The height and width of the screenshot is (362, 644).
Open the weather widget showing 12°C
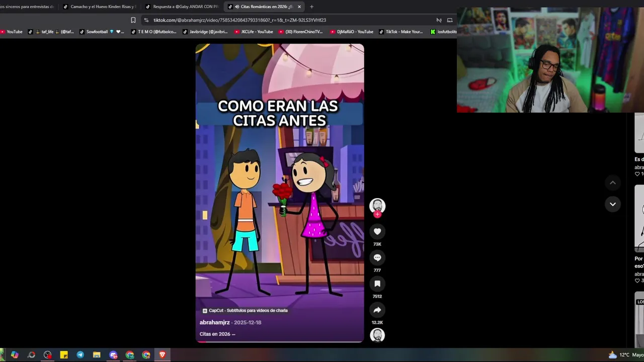(x=626, y=355)
